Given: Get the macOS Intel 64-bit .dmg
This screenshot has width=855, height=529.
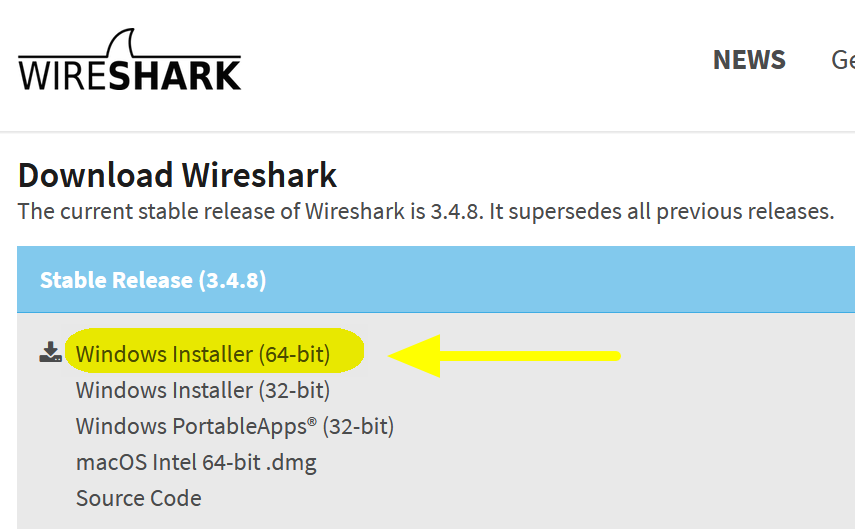Looking at the screenshot, I should click(x=196, y=462).
